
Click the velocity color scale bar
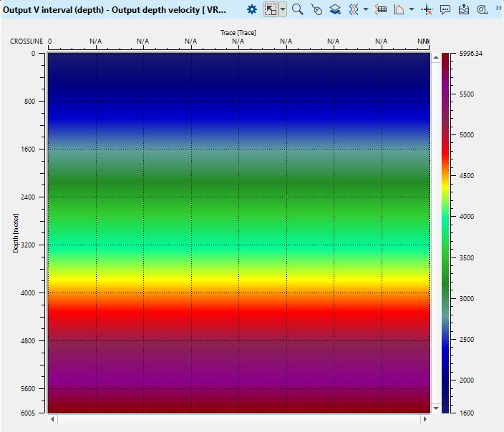coord(445,232)
